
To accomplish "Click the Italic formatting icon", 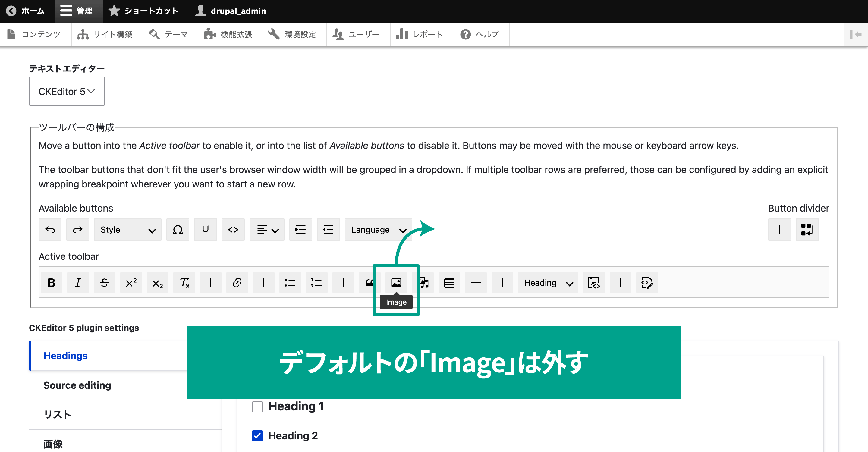I will 77,283.
